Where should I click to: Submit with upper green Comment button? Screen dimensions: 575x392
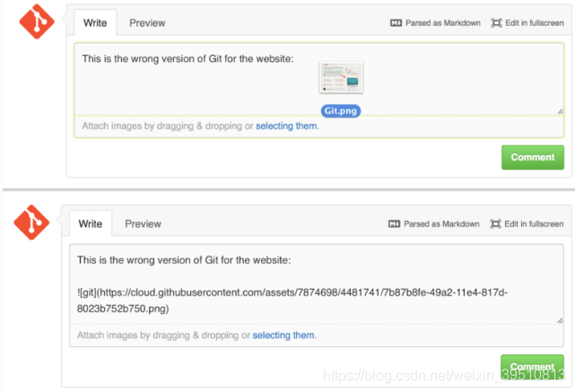coord(533,157)
